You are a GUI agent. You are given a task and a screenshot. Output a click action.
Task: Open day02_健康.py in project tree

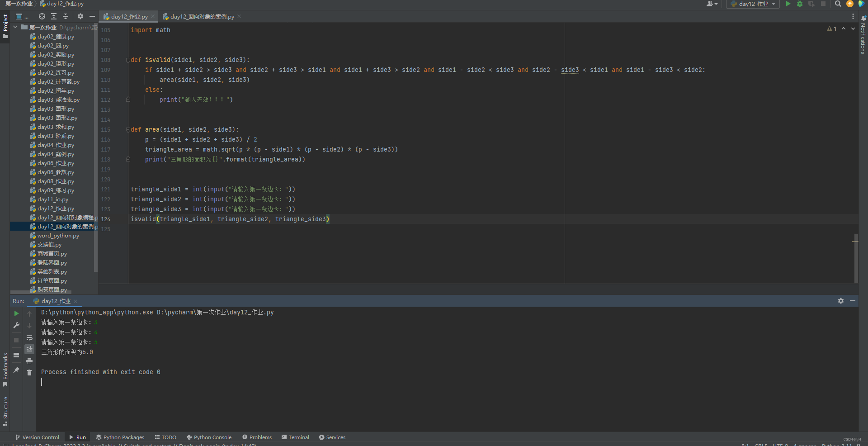tap(55, 36)
